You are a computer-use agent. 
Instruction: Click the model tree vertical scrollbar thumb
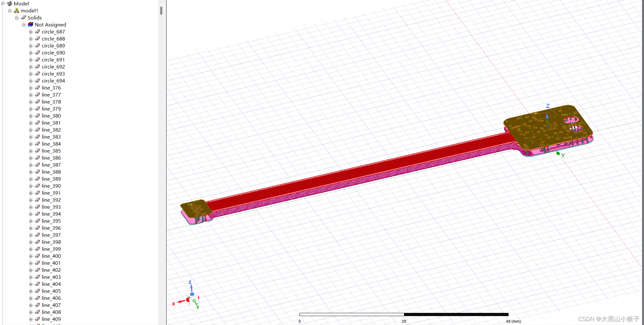click(161, 11)
